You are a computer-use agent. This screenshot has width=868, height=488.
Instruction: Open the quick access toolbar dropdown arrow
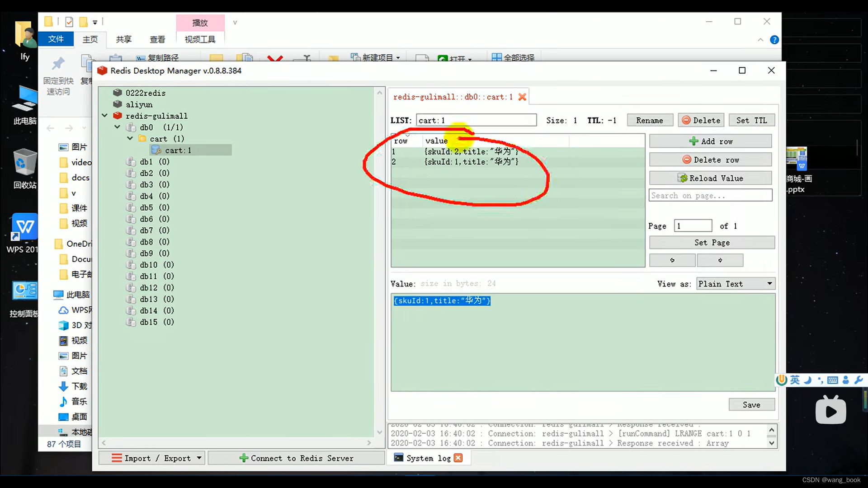click(95, 22)
